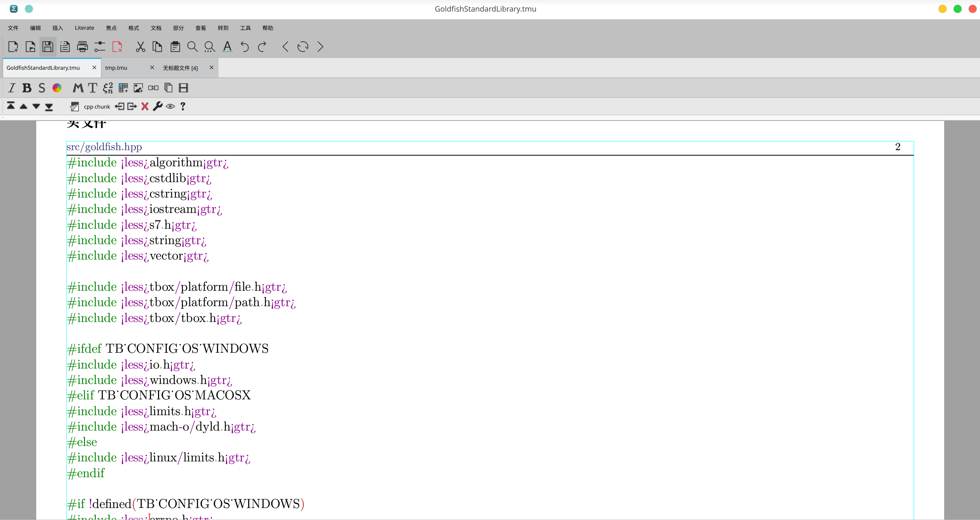Open the color wheel picker
The height and width of the screenshot is (520, 980).
(x=57, y=88)
